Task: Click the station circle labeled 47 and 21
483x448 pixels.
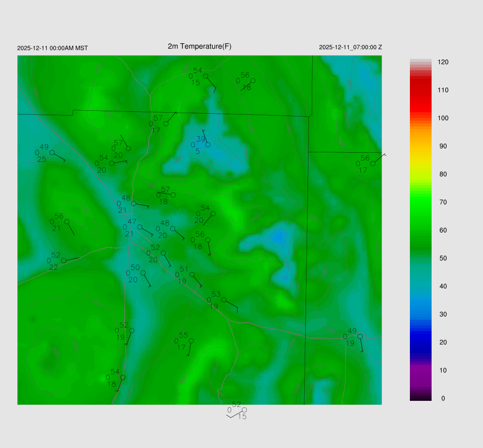Action: coord(140,227)
